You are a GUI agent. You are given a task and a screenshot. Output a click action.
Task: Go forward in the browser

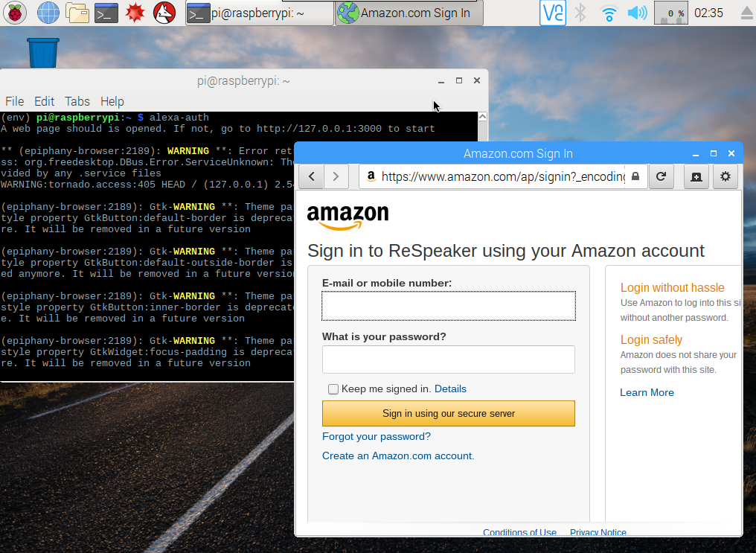(x=336, y=176)
